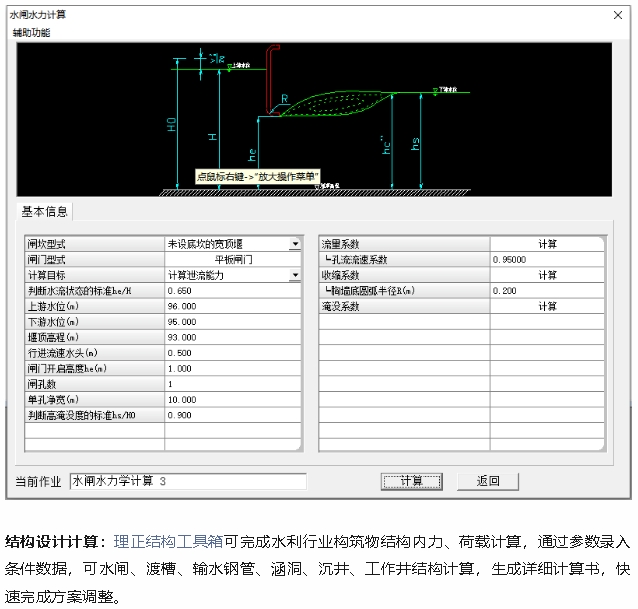
Task: Click the bottom 计算 button
Action: 411,481
